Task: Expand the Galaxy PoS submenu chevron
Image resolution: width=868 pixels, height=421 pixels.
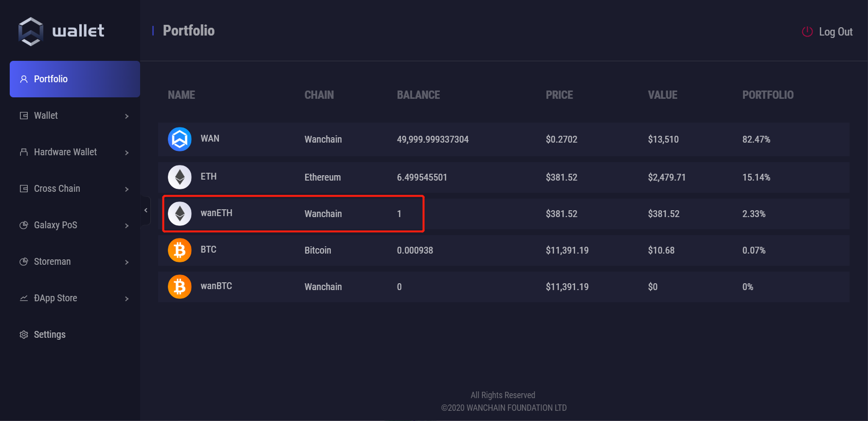Action: point(127,225)
